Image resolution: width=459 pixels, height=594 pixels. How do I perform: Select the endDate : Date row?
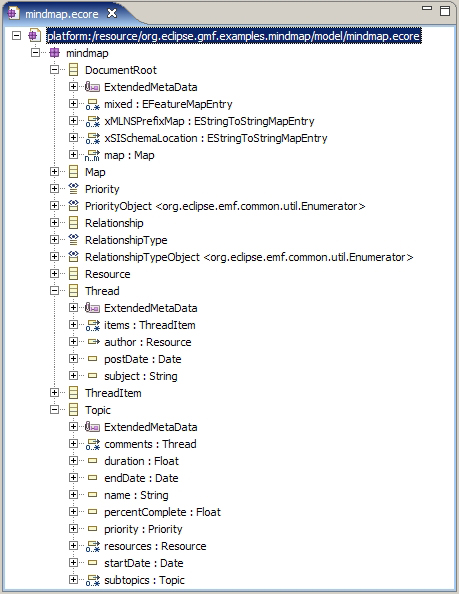[x=141, y=478]
